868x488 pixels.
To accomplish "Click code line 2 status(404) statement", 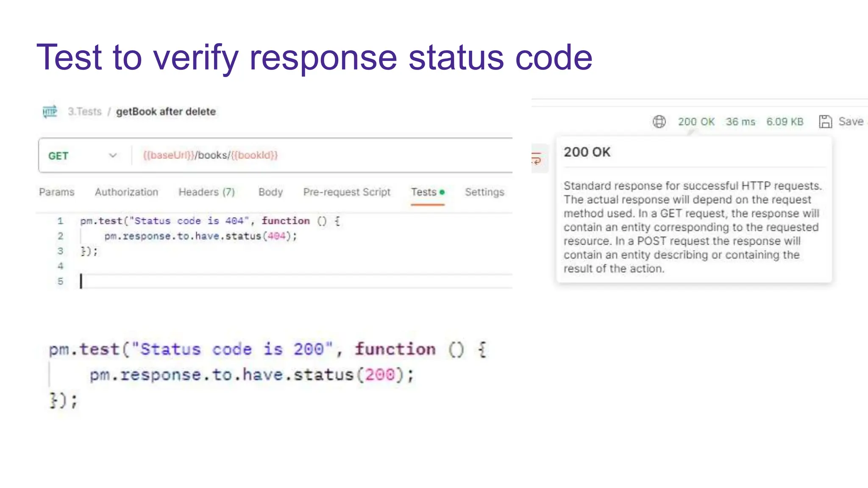I will pos(201,236).
